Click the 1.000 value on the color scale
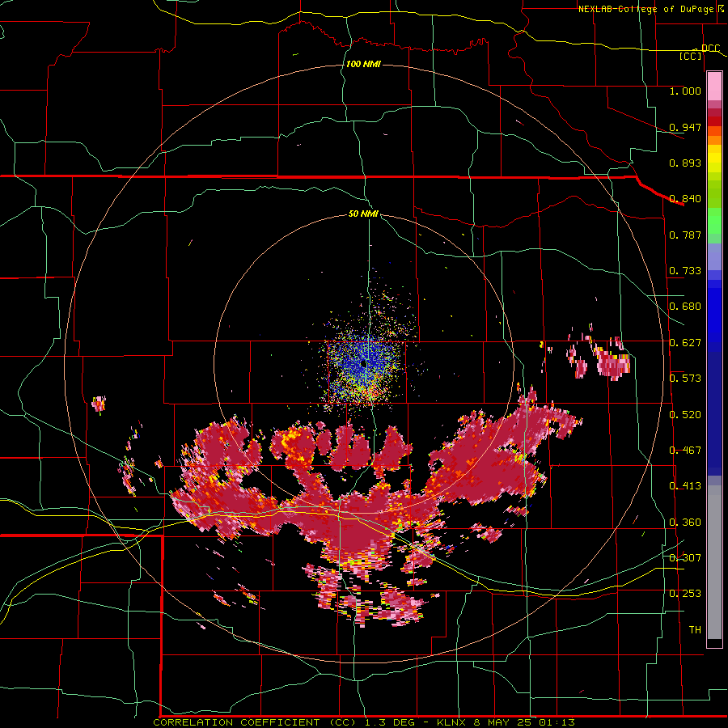This screenshot has width=728, height=728. click(x=685, y=91)
